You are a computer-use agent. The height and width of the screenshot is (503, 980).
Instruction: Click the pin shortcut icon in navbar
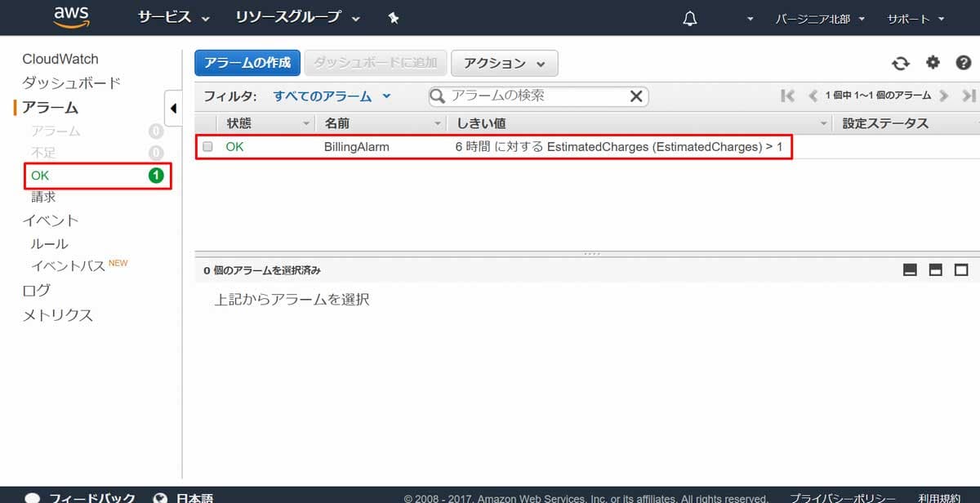[394, 18]
